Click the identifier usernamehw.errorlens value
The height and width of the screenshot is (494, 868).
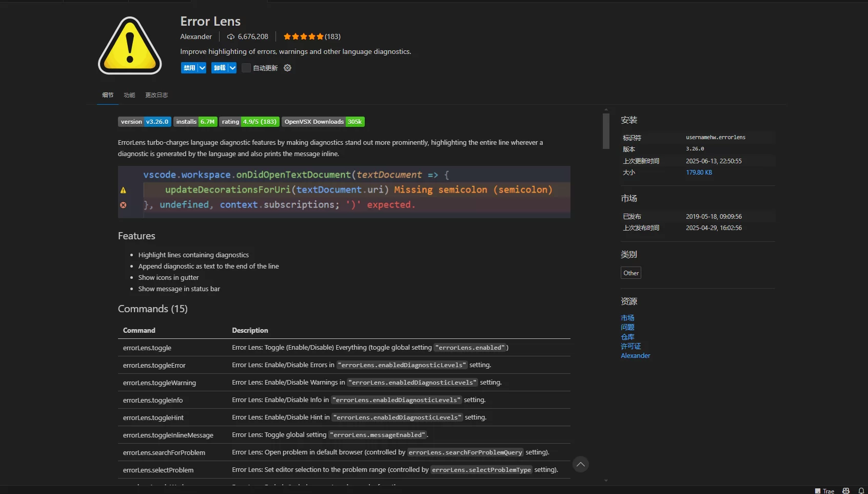pos(716,137)
